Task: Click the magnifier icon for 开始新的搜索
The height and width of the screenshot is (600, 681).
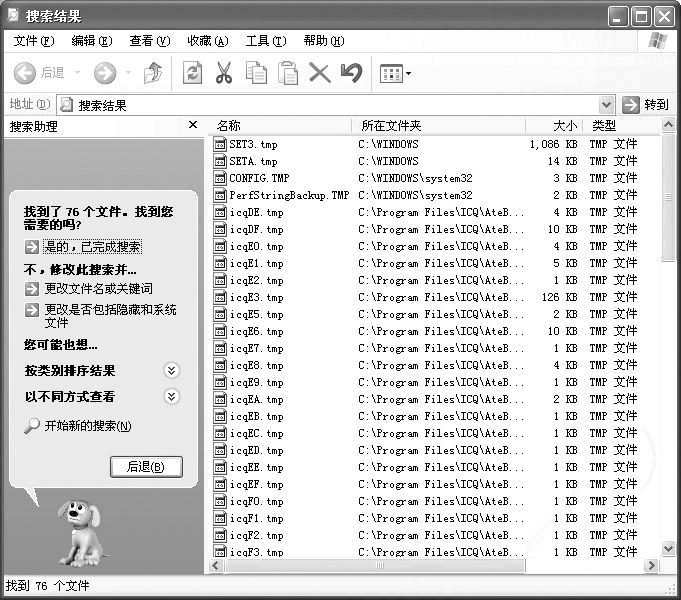Action: [33, 426]
